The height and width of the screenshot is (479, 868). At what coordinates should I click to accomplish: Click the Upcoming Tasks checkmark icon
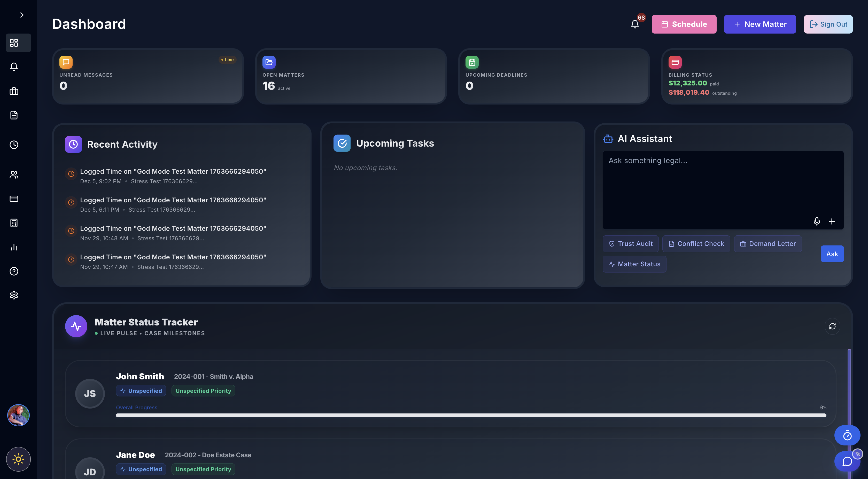[342, 143]
